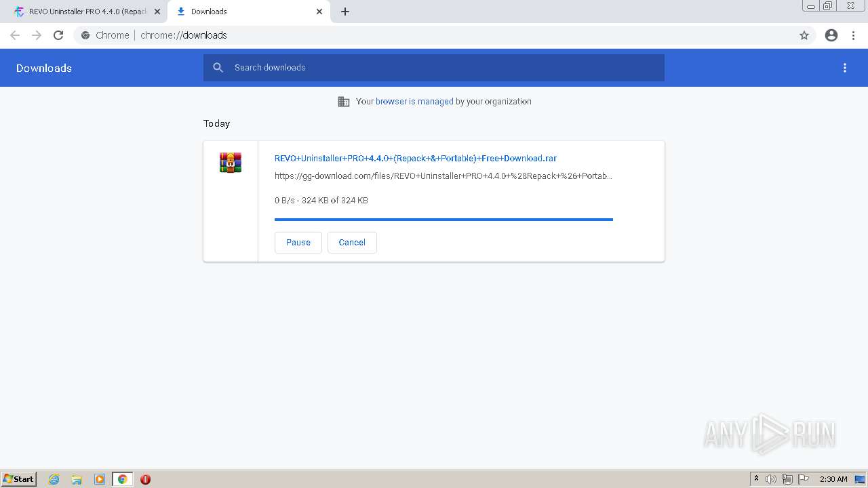Launch Internet Explorer from the taskbar

coord(54,479)
